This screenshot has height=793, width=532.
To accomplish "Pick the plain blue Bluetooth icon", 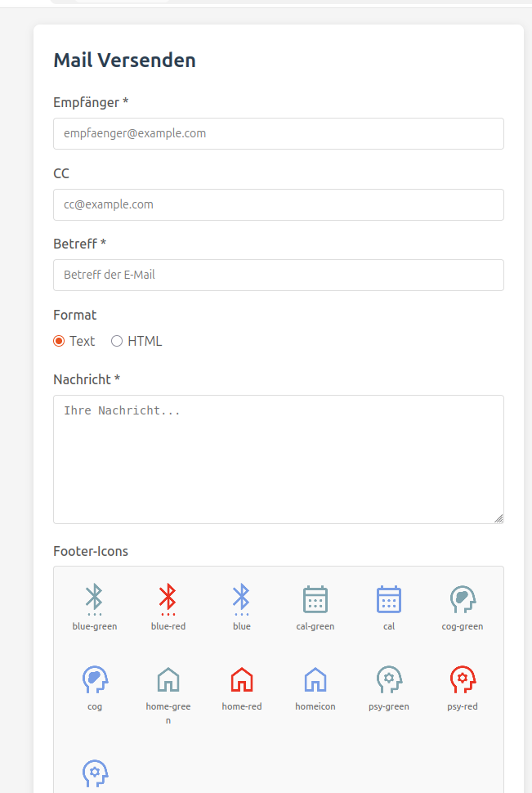I will [242, 599].
